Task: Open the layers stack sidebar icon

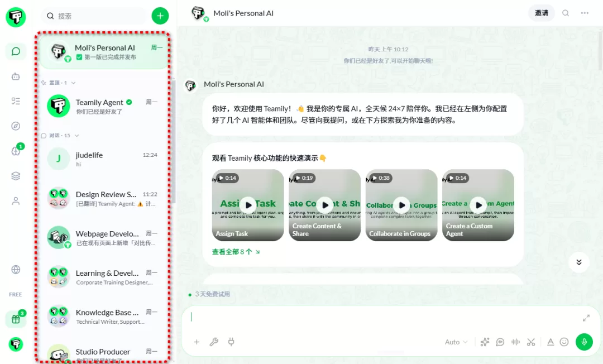Action: [16, 176]
